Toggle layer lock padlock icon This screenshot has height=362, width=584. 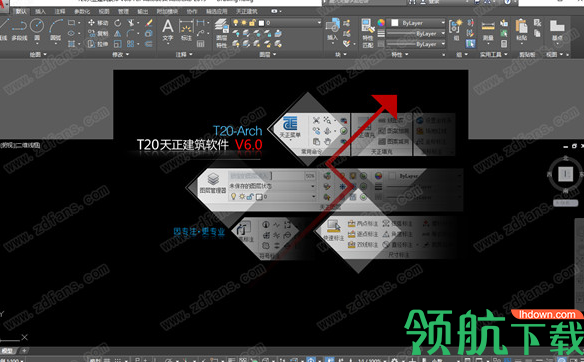click(252, 23)
